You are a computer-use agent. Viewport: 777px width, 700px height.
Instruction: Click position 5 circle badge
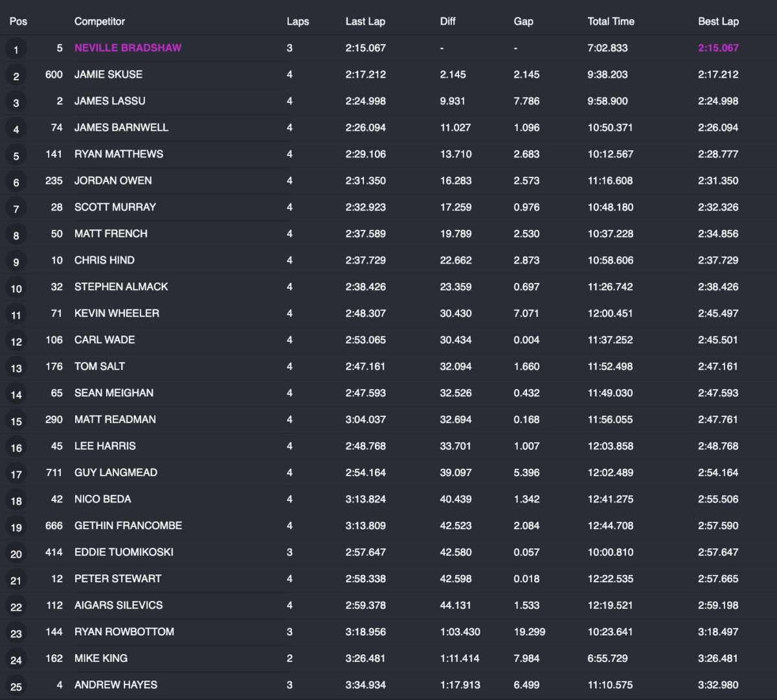[x=16, y=155]
